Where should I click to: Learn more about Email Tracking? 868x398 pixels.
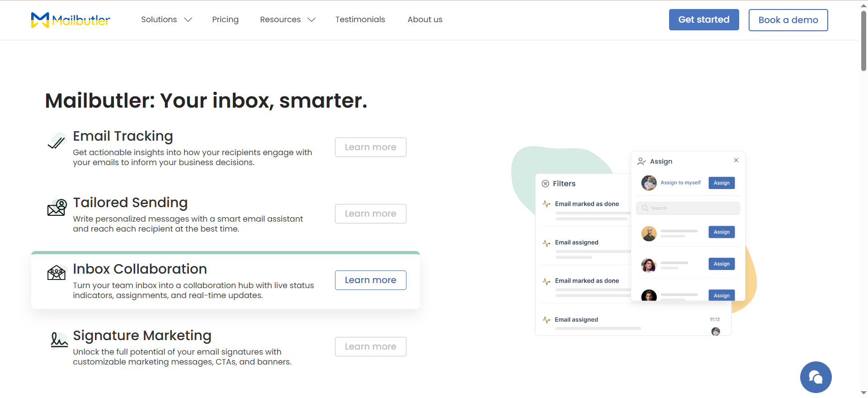click(x=370, y=147)
